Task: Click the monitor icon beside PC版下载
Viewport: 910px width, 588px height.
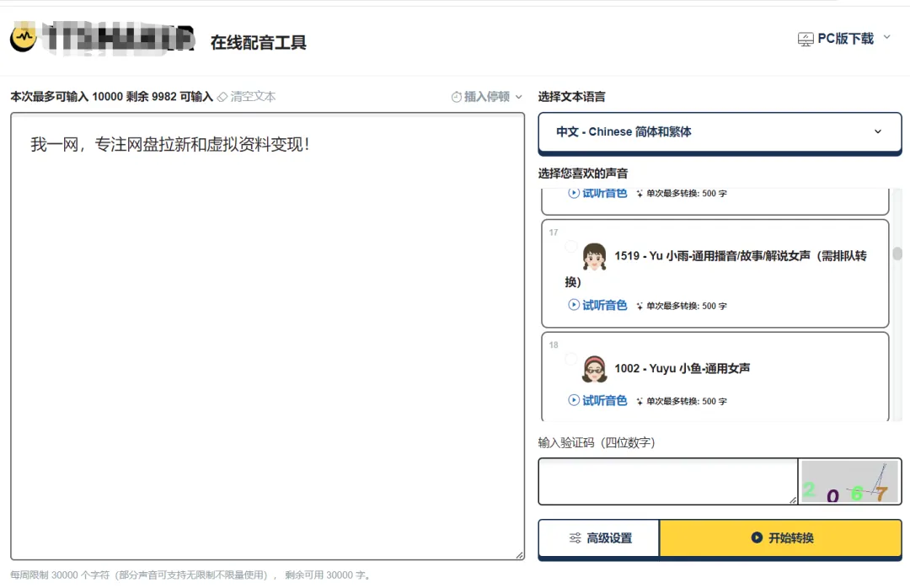Action: [805, 37]
